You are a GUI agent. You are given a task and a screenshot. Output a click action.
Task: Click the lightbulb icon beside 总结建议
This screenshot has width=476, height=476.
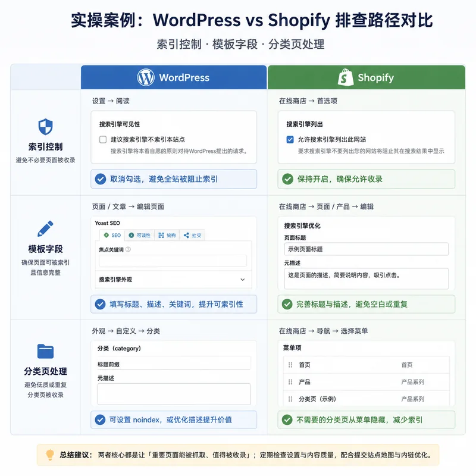50,455
